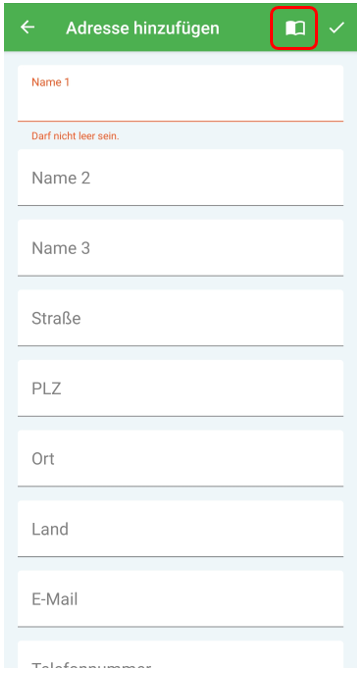Tap the orange 'Name 1' floating label
363x674 pixels.
pyautogui.click(x=50, y=82)
